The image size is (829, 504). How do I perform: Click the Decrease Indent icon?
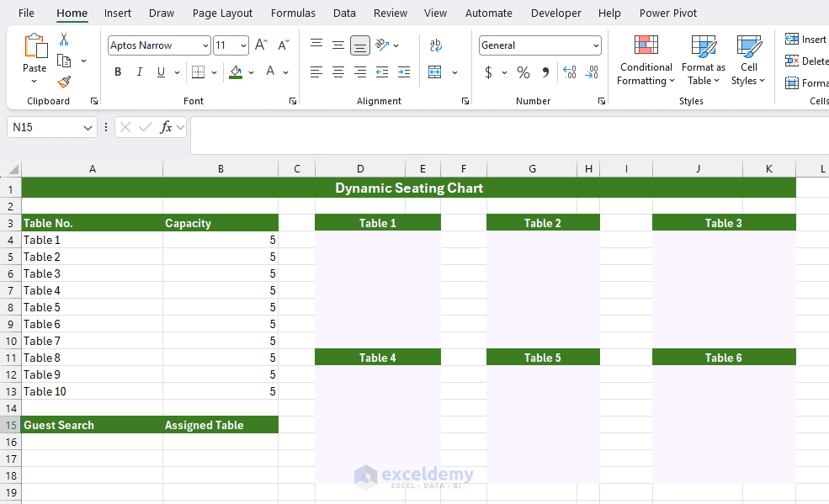tap(382, 72)
